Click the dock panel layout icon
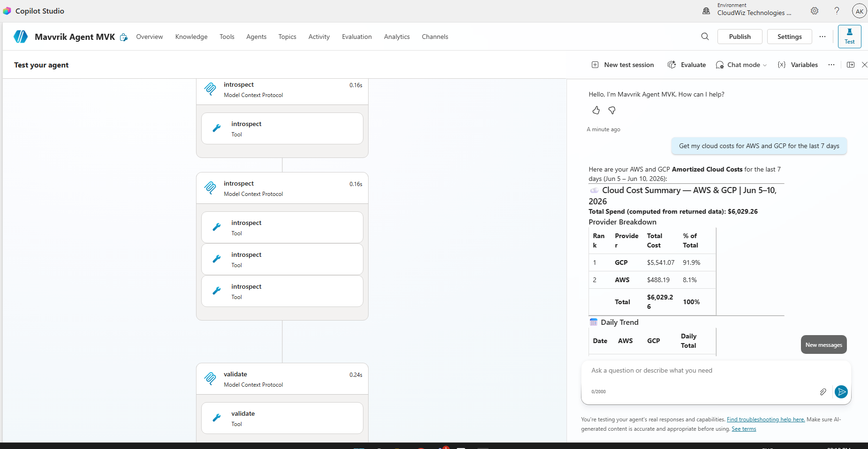The width and height of the screenshot is (868, 449). pyautogui.click(x=851, y=65)
